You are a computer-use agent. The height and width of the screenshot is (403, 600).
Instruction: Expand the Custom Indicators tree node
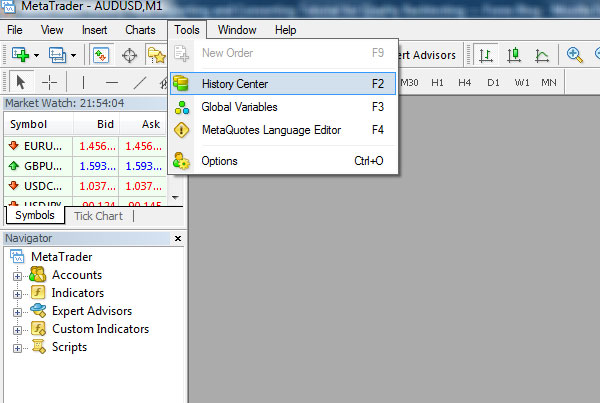17,330
